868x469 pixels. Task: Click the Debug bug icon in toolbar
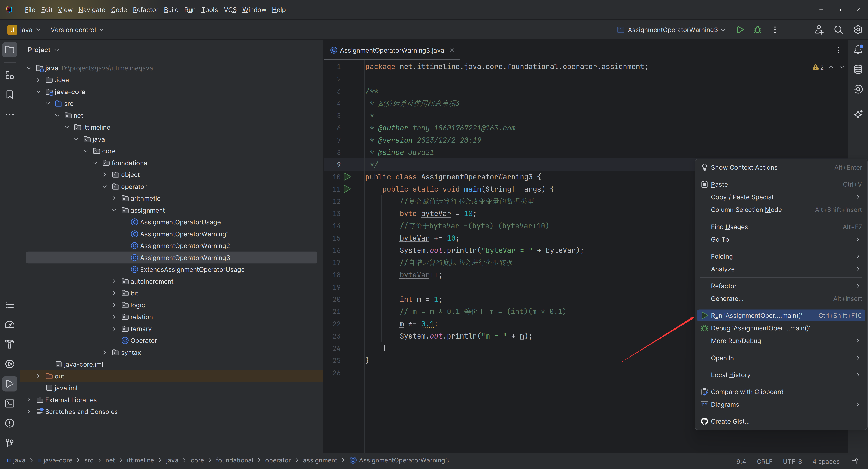click(758, 30)
